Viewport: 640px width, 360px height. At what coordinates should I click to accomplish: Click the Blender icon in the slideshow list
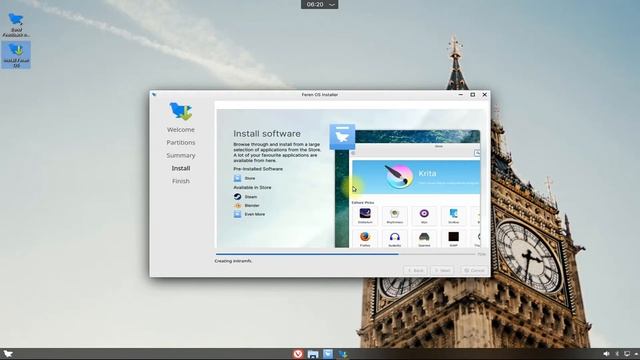point(238,205)
